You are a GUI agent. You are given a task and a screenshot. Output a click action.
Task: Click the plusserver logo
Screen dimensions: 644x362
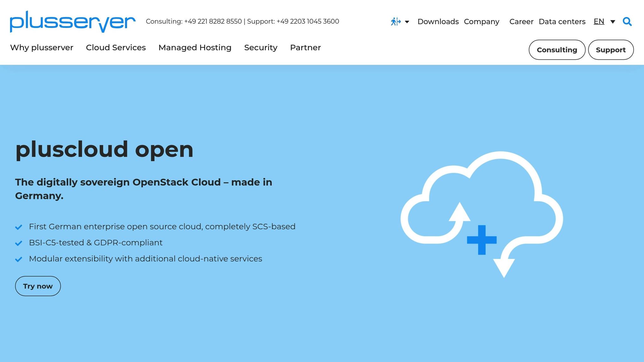click(x=73, y=21)
